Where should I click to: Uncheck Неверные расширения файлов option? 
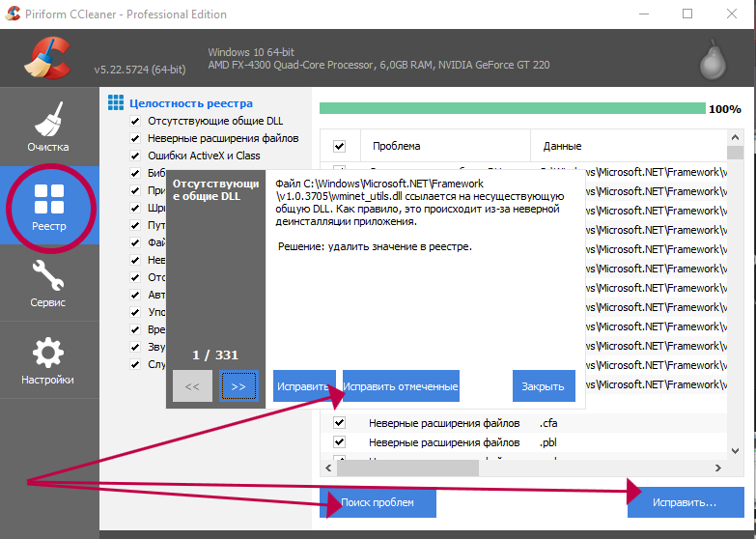point(136,139)
